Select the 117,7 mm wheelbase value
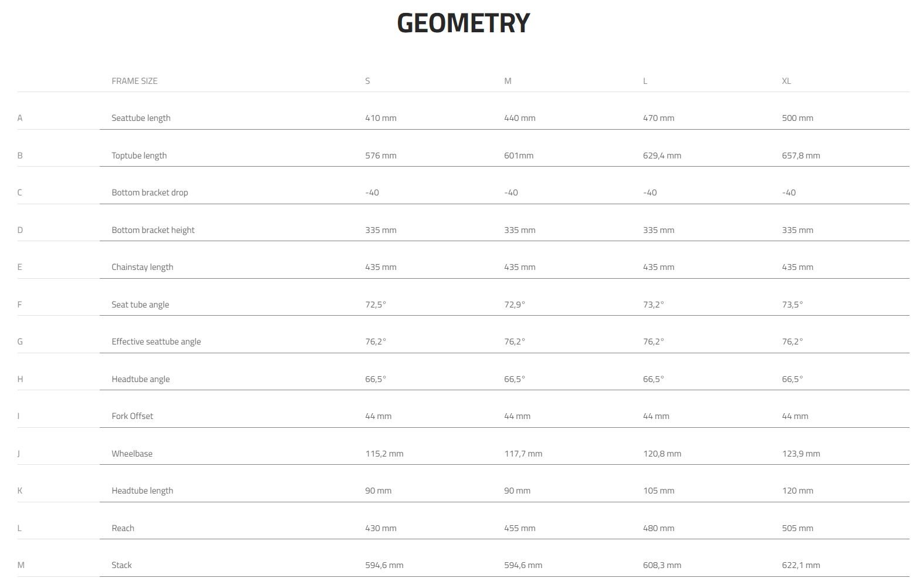The height and width of the screenshot is (588, 923). (523, 454)
